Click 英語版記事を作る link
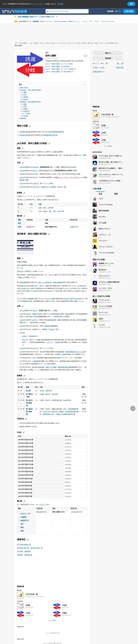The height and width of the screenshot is (644, 138). [99, 72]
